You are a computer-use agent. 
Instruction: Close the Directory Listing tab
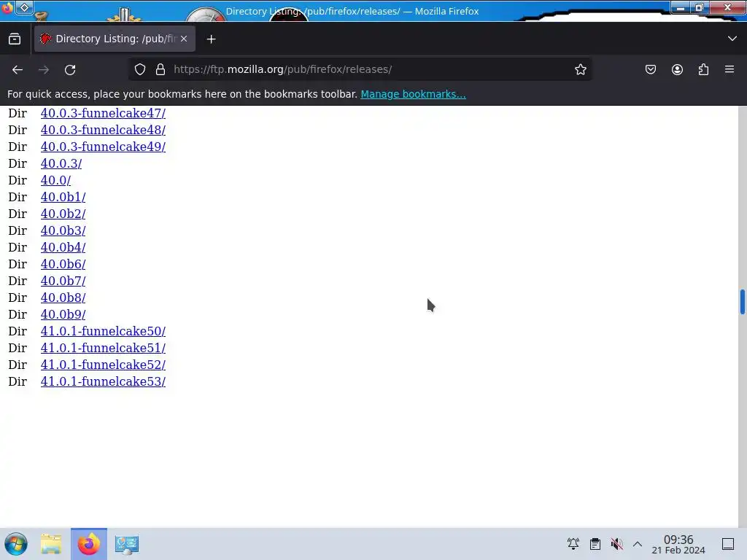point(184,39)
